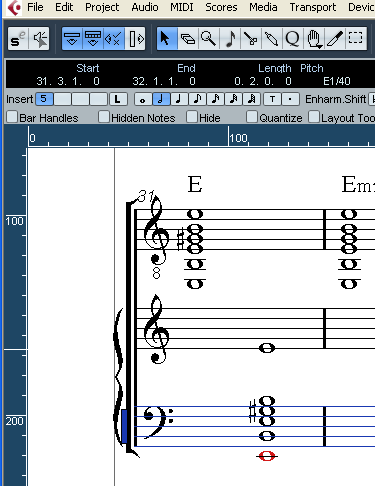Select the second Insert voice slot
Viewport: 375px width, 486px height.
62,99
